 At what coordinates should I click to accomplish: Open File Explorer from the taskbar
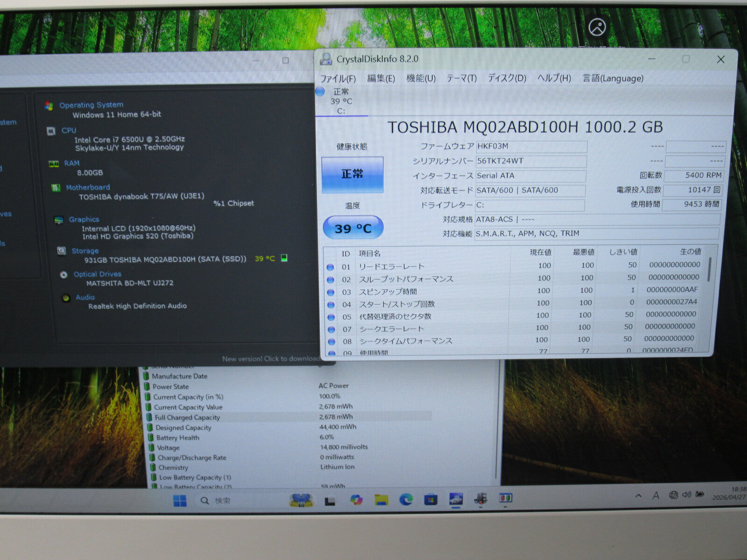(381, 500)
